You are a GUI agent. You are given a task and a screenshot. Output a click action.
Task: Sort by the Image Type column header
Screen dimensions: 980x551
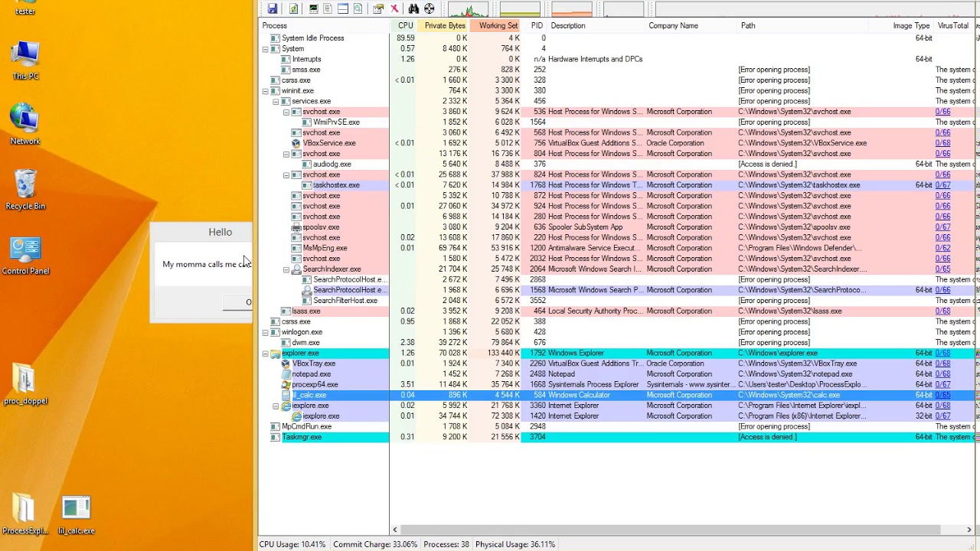click(901, 26)
